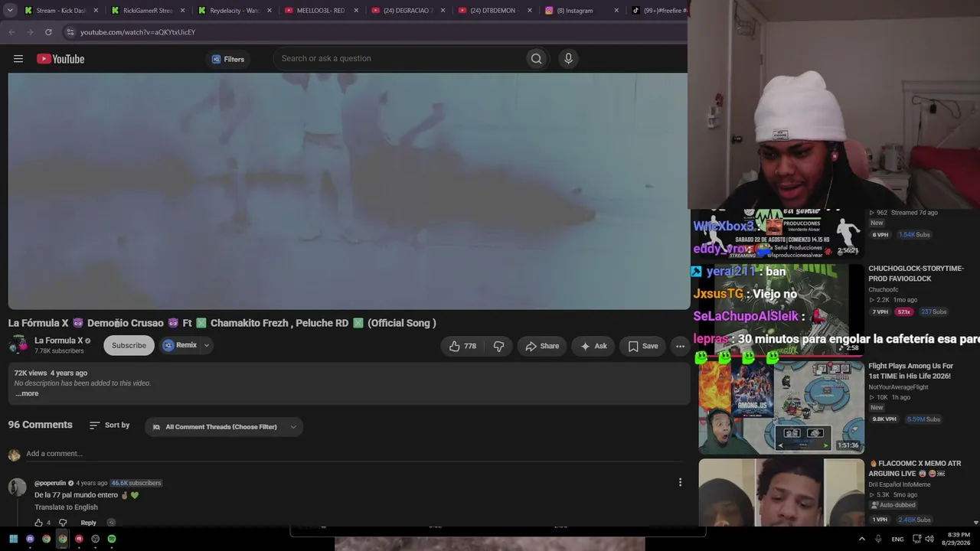This screenshot has height=551, width=980.
Task: Open the taskbar volume control
Action: pos(929,539)
